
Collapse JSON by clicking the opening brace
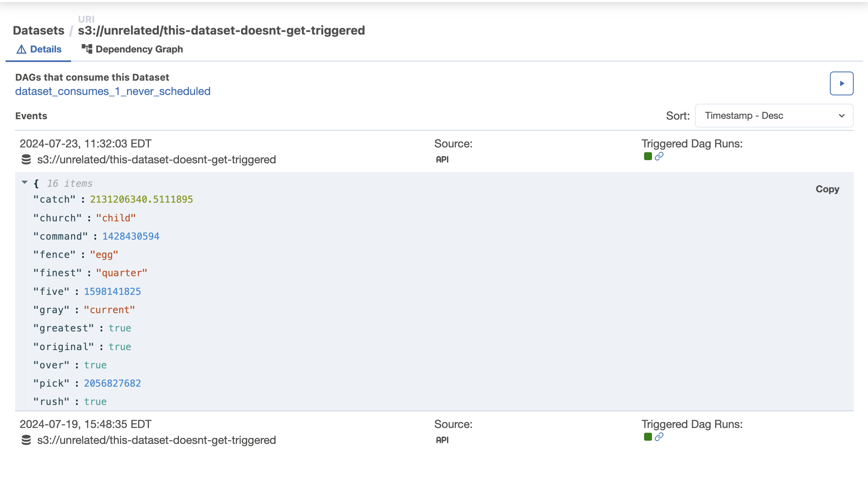point(37,183)
